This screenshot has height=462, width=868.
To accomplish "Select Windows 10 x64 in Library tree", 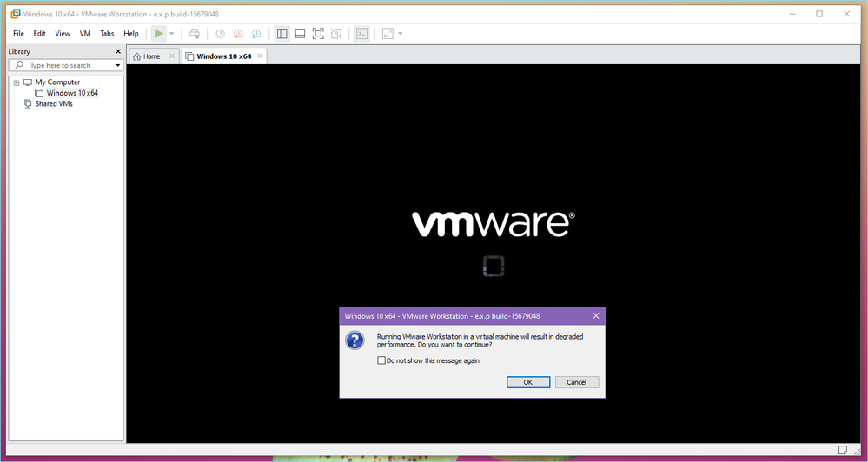I will [72, 93].
